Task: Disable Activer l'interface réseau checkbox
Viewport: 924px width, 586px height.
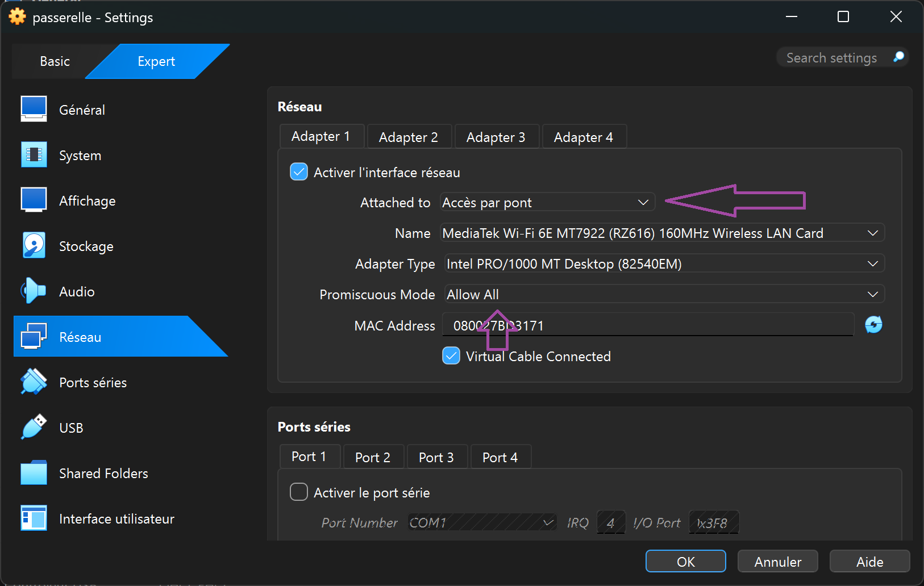Action: click(298, 171)
